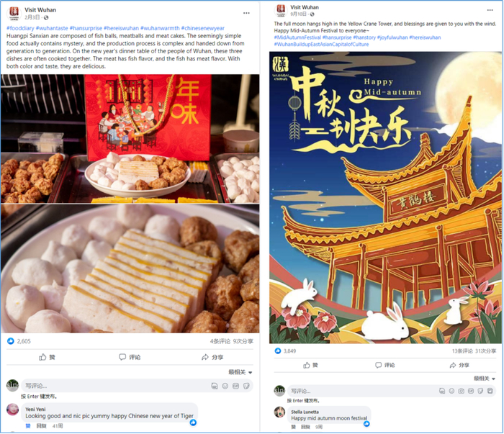Like the Mid-Autumn Festival post
The height and width of the screenshot is (434, 504).
tap(310, 365)
